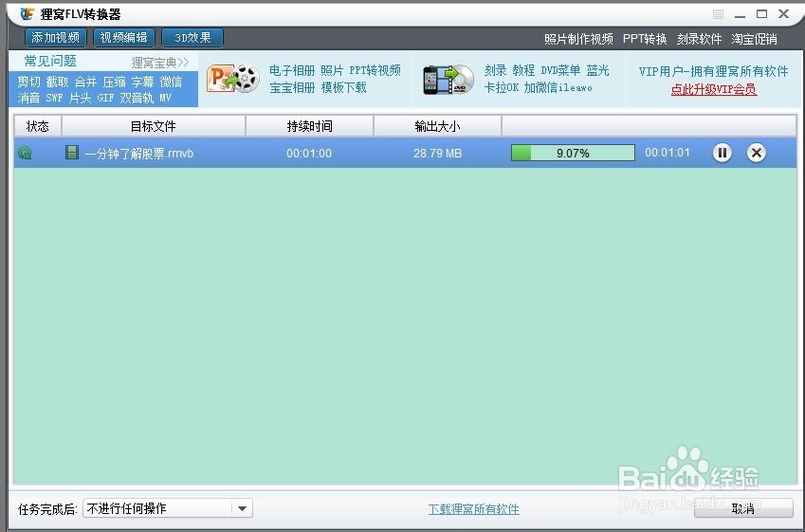Click the 输出大小 column header
The image size is (805, 532).
tap(437, 126)
